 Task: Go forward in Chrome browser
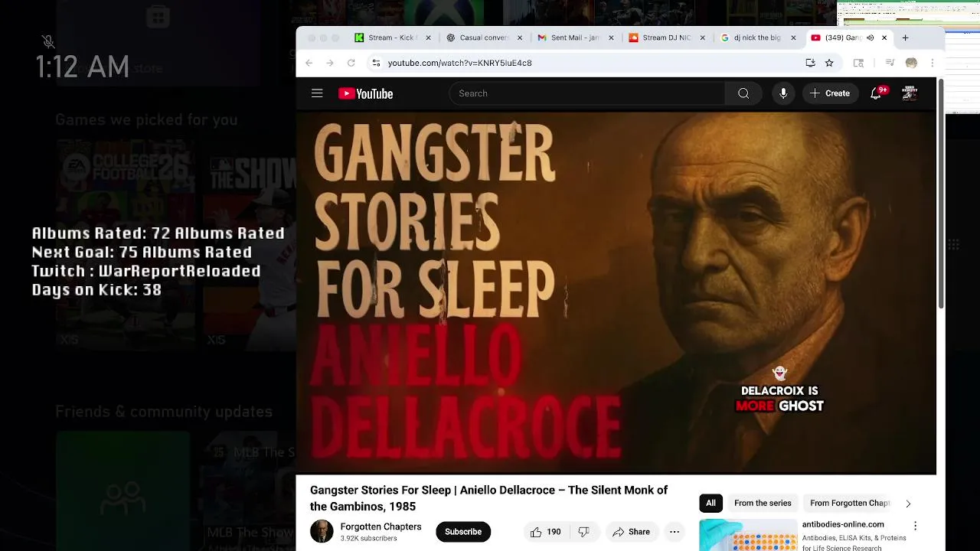(x=330, y=63)
